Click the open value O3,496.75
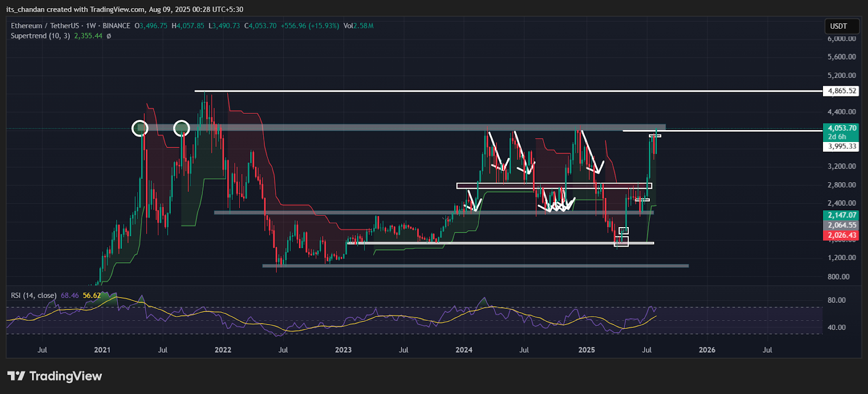The width and height of the screenshot is (868, 394). pos(151,25)
